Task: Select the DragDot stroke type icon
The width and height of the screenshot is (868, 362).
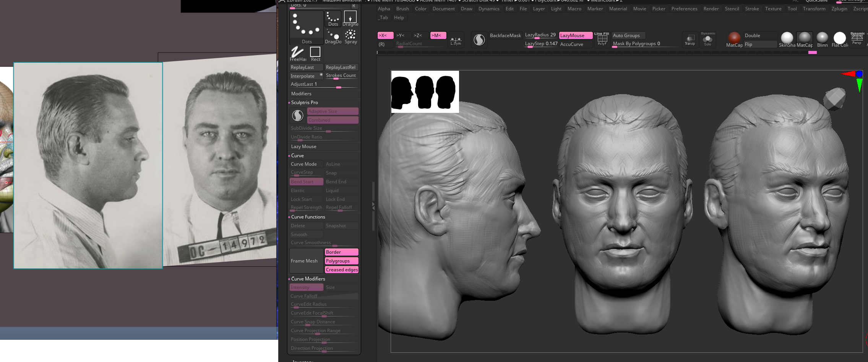Action: tap(333, 36)
